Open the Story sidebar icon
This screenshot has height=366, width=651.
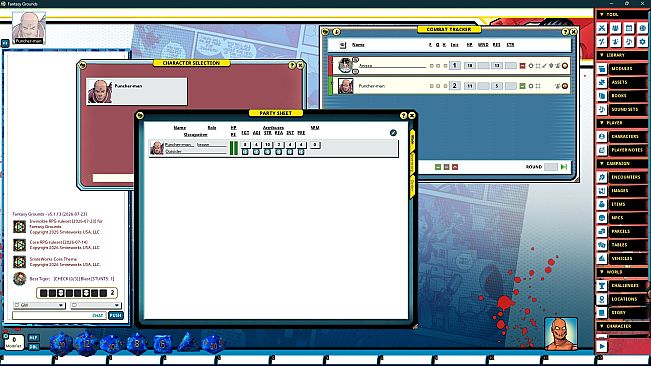tap(602, 312)
